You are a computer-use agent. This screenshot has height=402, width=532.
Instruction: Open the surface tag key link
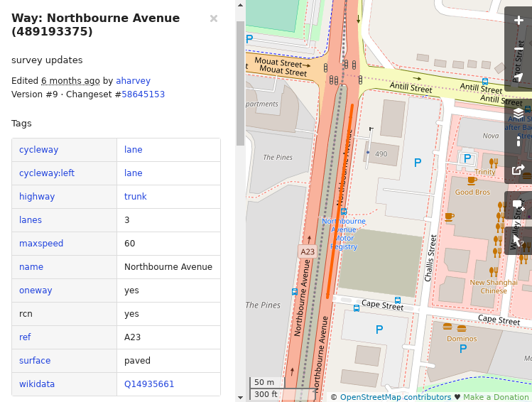pyautogui.click(x=35, y=361)
